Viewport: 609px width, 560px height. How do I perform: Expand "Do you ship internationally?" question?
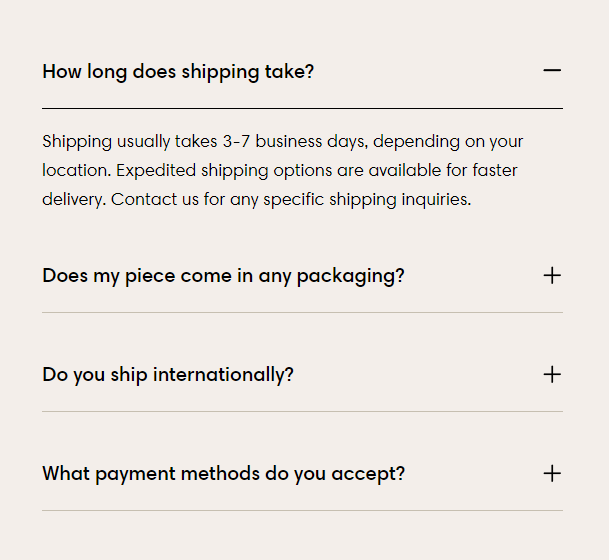tap(168, 375)
